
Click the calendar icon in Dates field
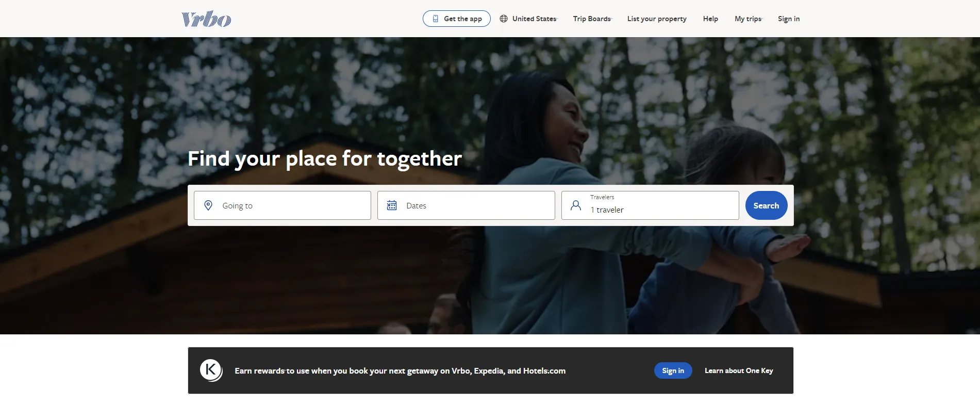[x=392, y=205]
